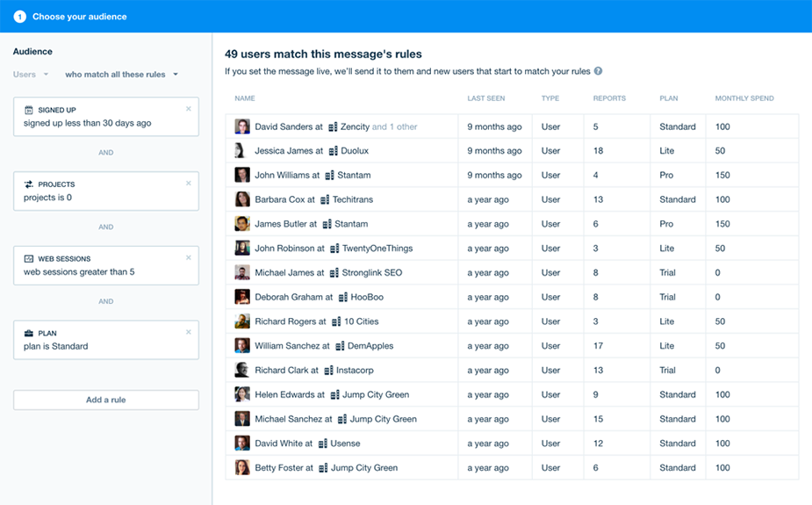Click Michael James' avatar
The height and width of the screenshot is (505, 812).
pos(241,272)
